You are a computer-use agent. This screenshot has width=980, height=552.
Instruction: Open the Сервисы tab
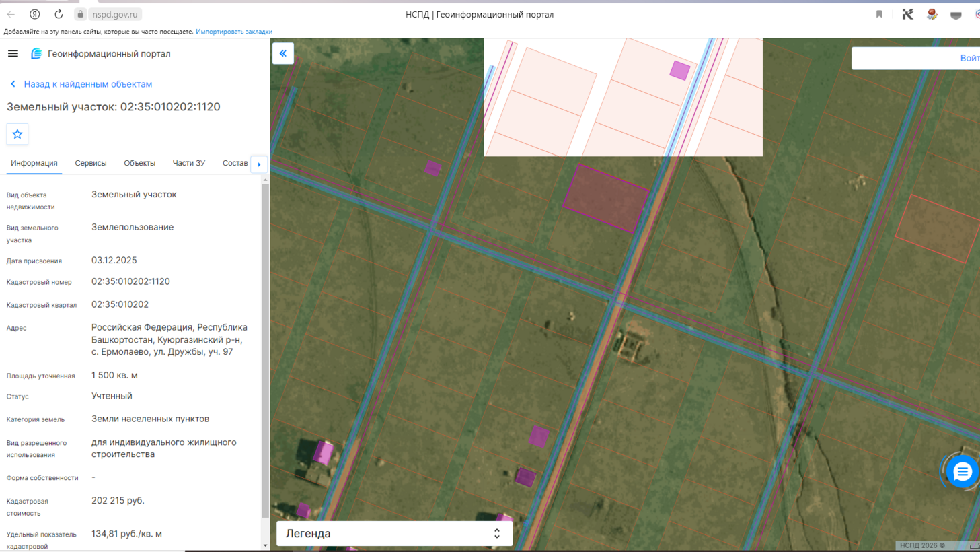tap(91, 163)
